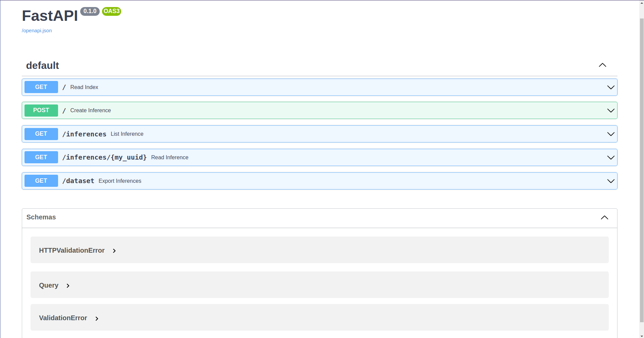644x338 pixels.
Task: Click the Query schema name
Action: tap(49, 286)
